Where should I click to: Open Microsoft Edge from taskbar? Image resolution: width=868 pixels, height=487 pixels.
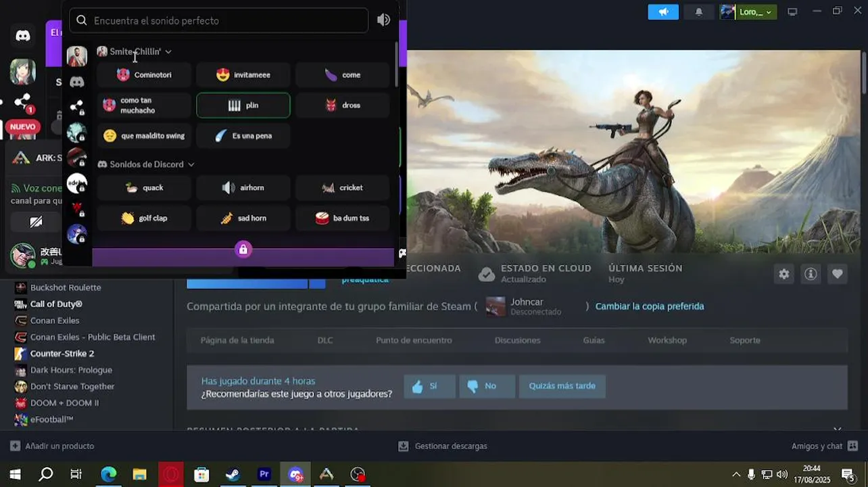click(x=108, y=475)
